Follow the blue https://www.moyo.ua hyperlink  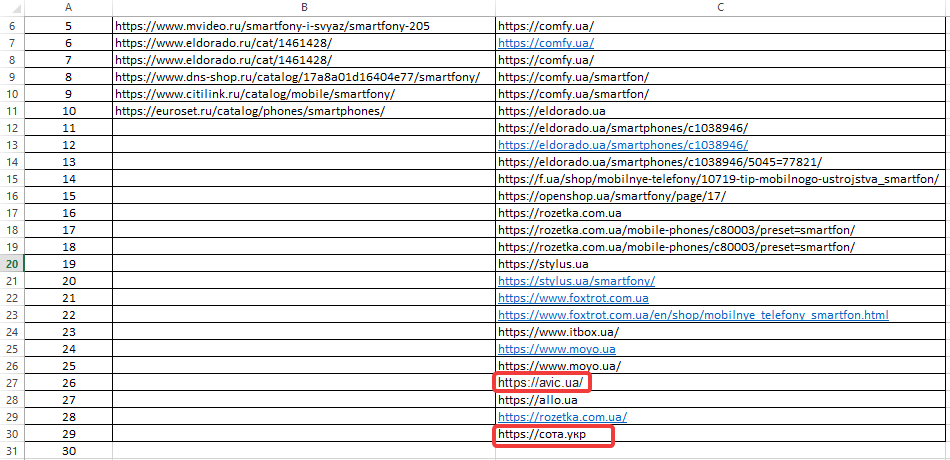click(557, 349)
